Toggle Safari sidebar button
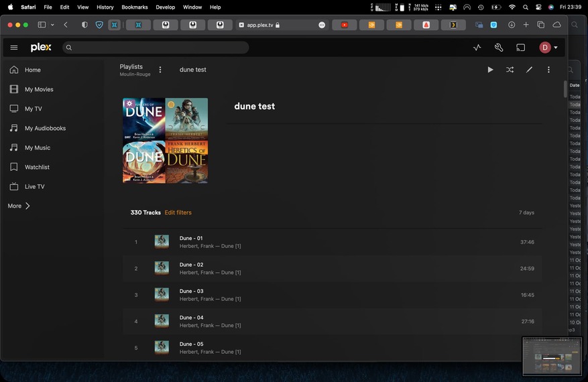Image resolution: width=588 pixels, height=382 pixels. coord(42,25)
